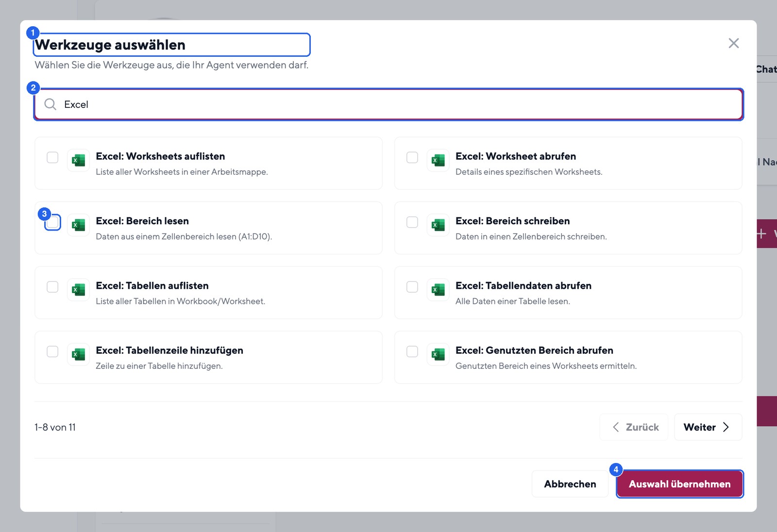Go to next page with Weiter
Screen dimensions: 777x532
708,427
